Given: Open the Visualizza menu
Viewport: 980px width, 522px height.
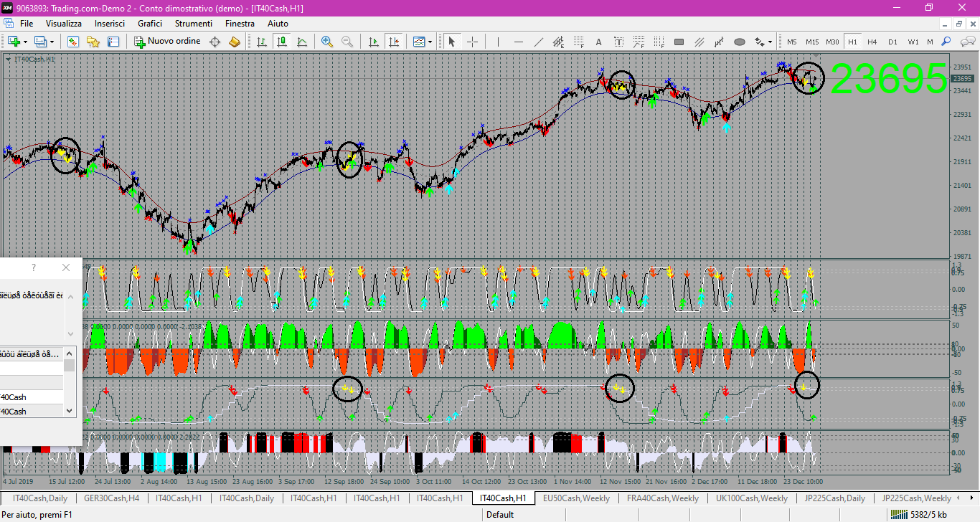Looking at the screenshot, I should point(64,24).
